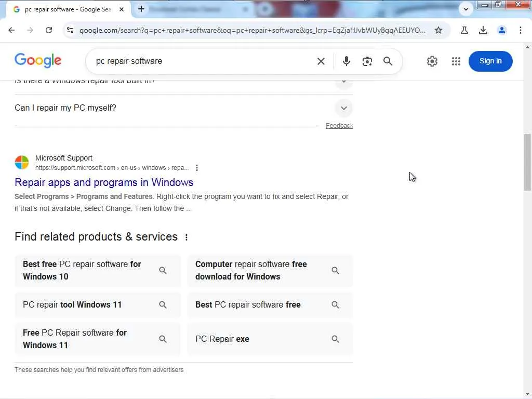Open Google quick settings gear
Viewport: 532px width, 399px height.
(x=432, y=61)
